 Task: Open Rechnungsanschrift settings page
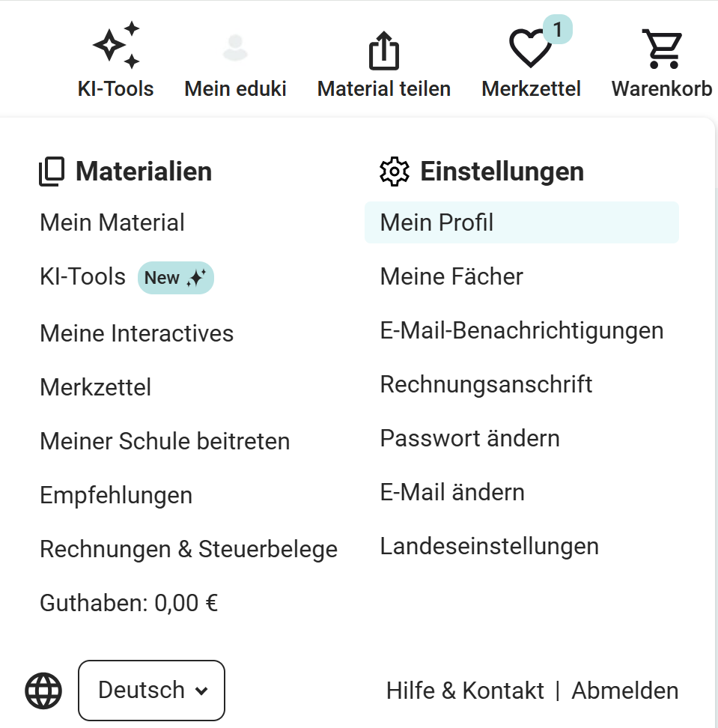pos(486,384)
